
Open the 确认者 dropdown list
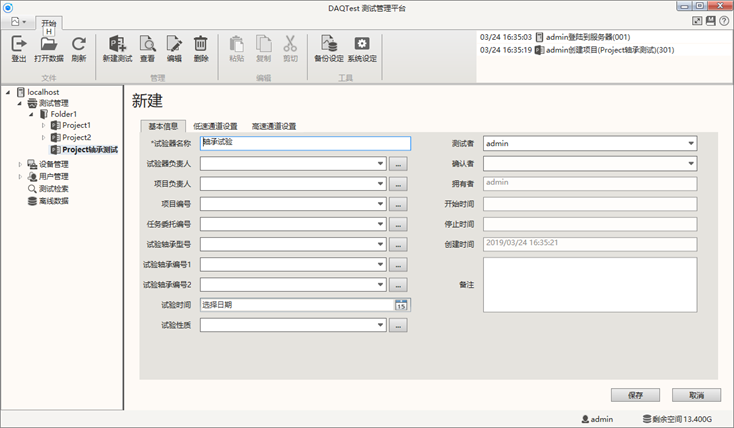690,163
